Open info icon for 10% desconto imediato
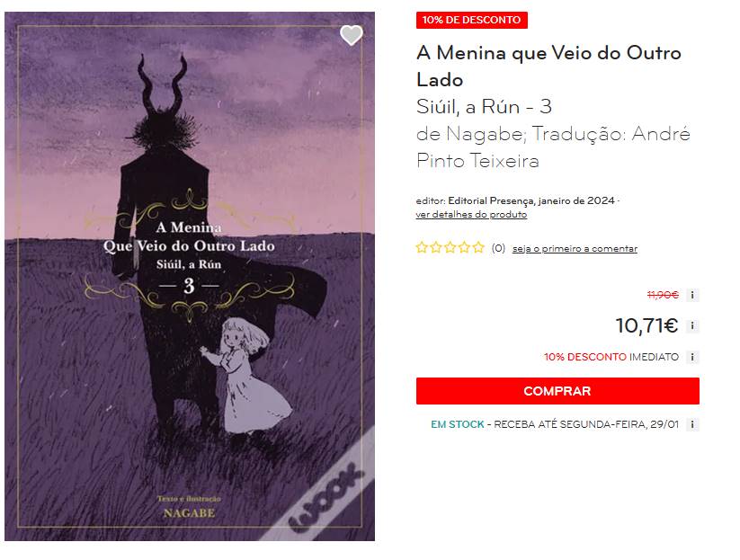Screen dimensions: 740x560 point(692,357)
